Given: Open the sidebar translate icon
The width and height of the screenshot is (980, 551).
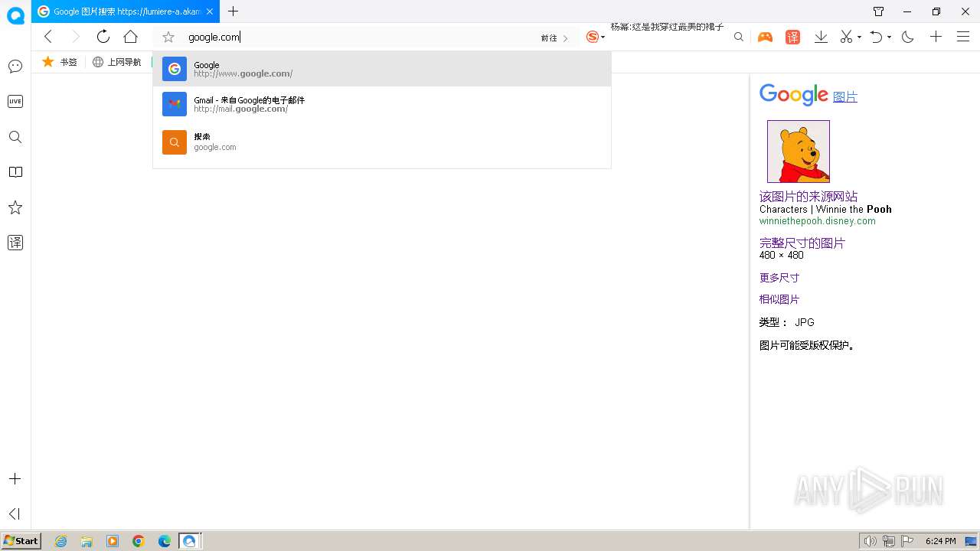Looking at the screenshot, I should pyautogui.click(x=15, y=243).
